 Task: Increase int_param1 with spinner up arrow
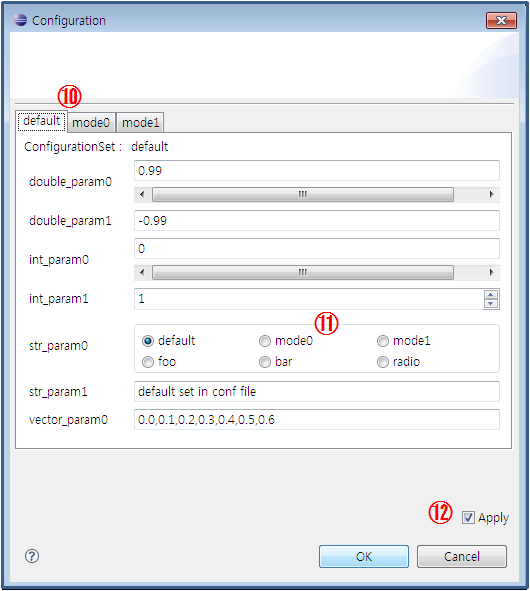point(491,295)
